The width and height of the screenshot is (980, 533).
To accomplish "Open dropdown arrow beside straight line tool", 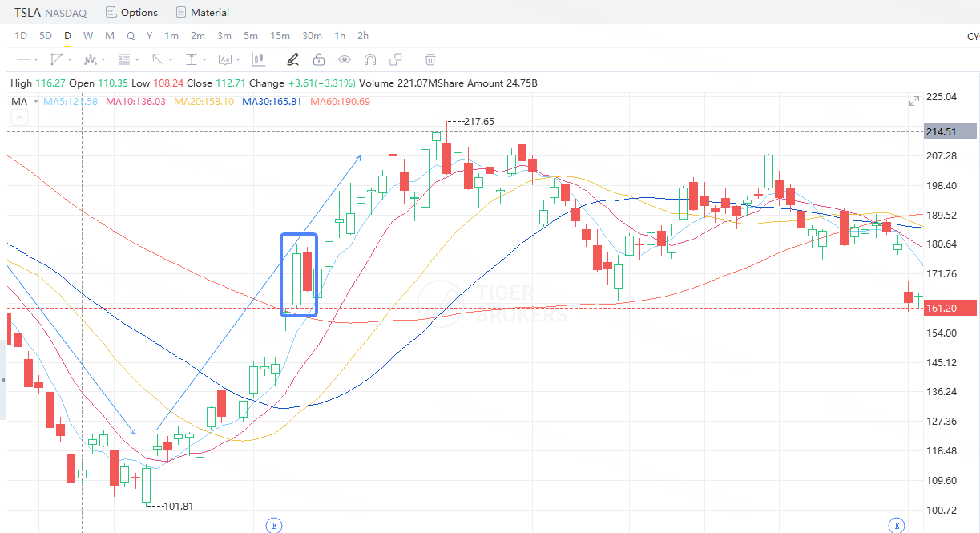I will (36, 60).
